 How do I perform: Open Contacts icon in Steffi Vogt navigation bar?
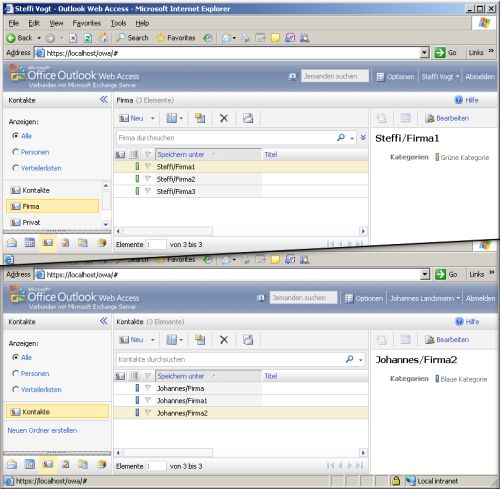[48, 243]
